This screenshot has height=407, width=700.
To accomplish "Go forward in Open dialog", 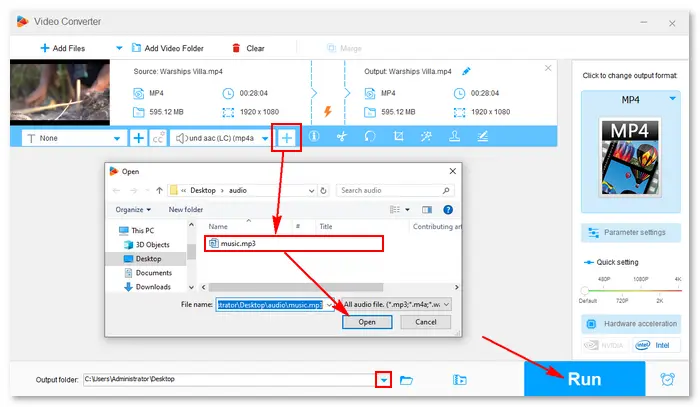I will [133, 191].
